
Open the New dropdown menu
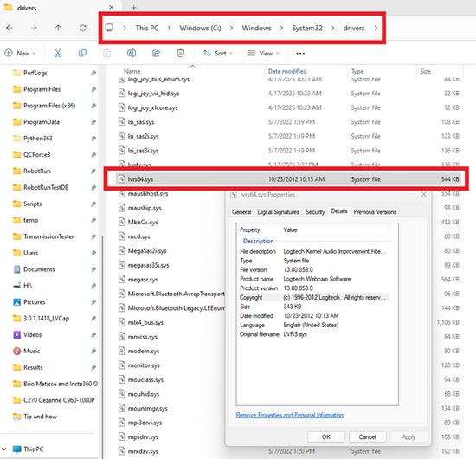click(x=21, y=53)
